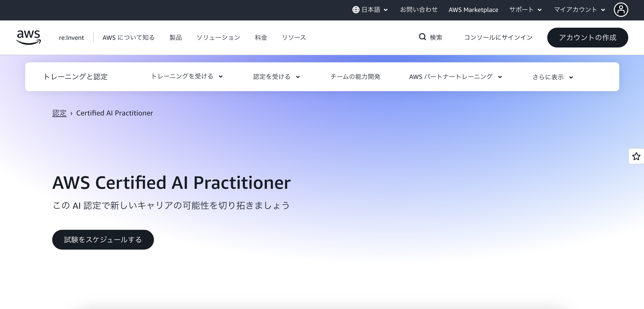644x309 pixels.
Task: Click コンソールにサインイン link
Action: 498,38
